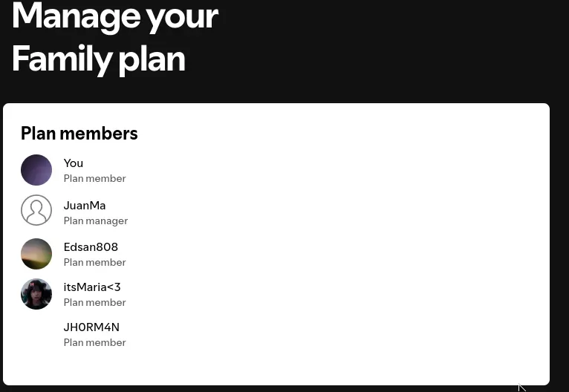The height and width of the screenshot is (392, 569).
Task: Select itsMaria<3's profile photo
Action: 36,294
